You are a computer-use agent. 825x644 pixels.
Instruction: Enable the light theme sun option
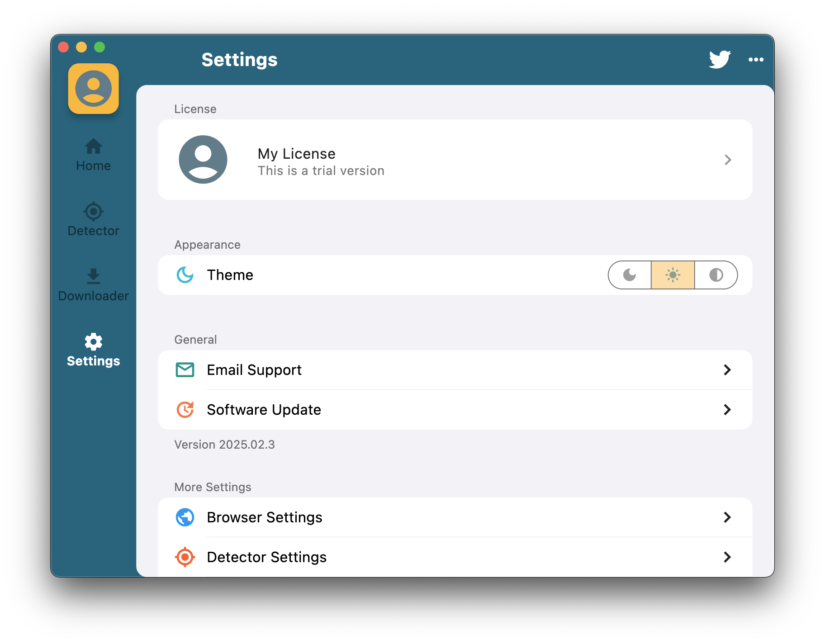tap(673, 275)
